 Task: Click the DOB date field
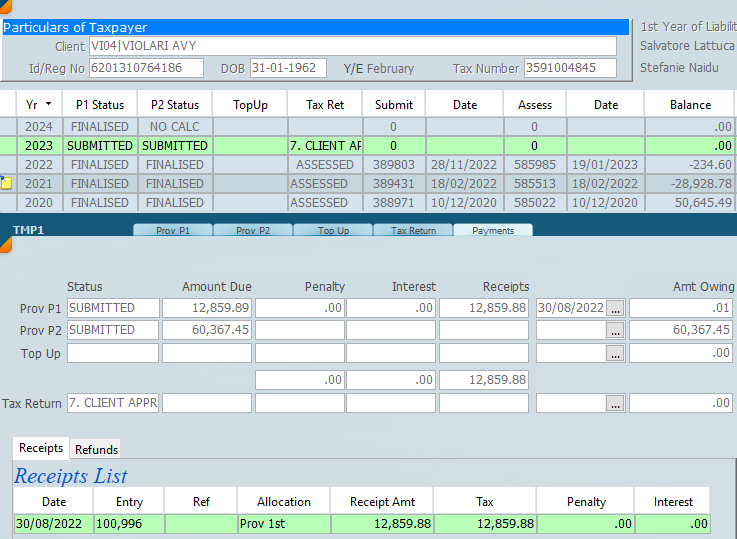coord(288,68)
